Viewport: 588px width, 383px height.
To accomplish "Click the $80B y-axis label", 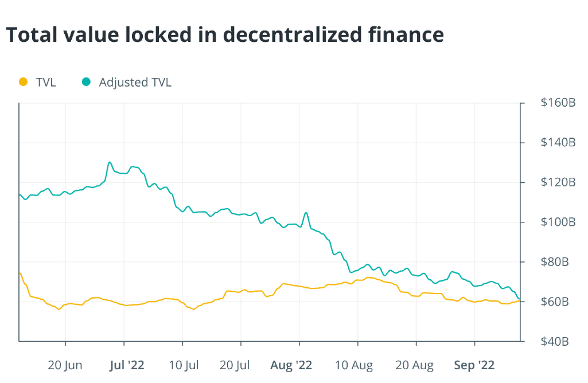I will (554, 262).
